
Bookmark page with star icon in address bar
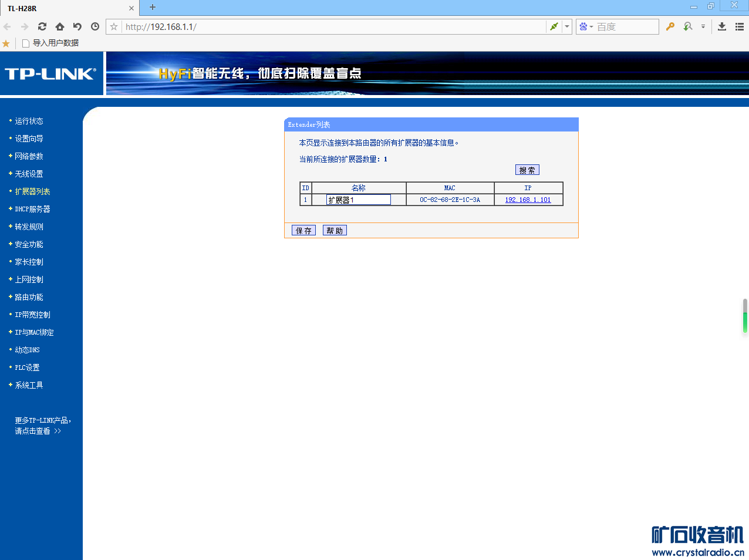point(114,26)
